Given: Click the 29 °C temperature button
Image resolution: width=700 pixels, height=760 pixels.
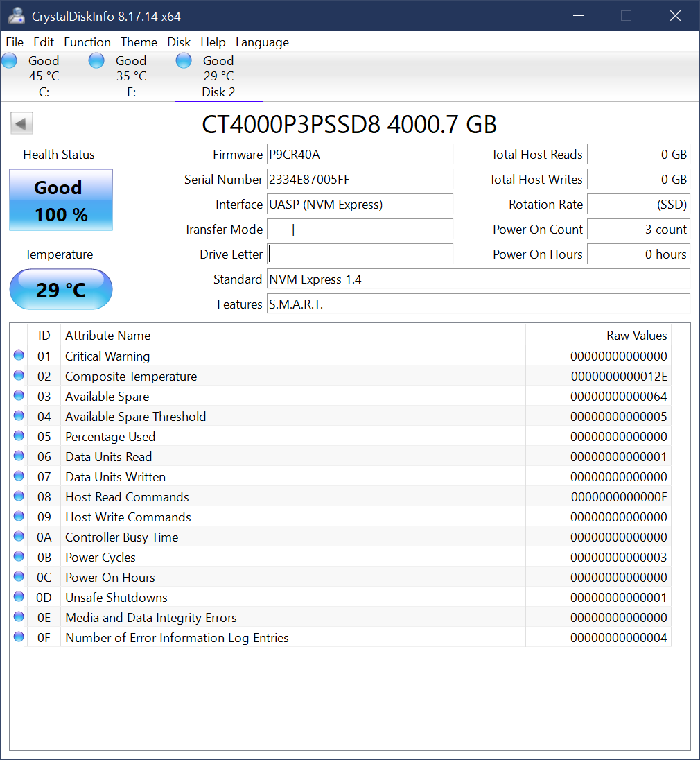Looking at the screenshot, I should coord(61,289).
